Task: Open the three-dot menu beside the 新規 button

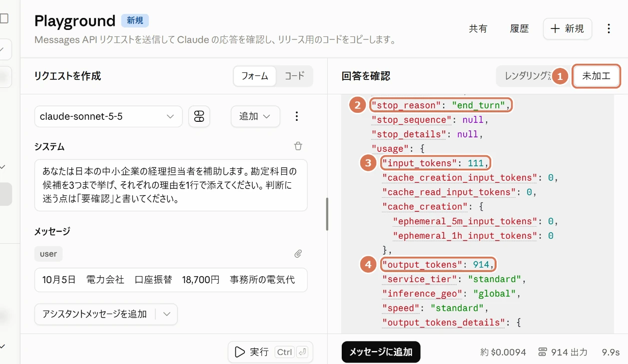Action: [x=609, y=28]
